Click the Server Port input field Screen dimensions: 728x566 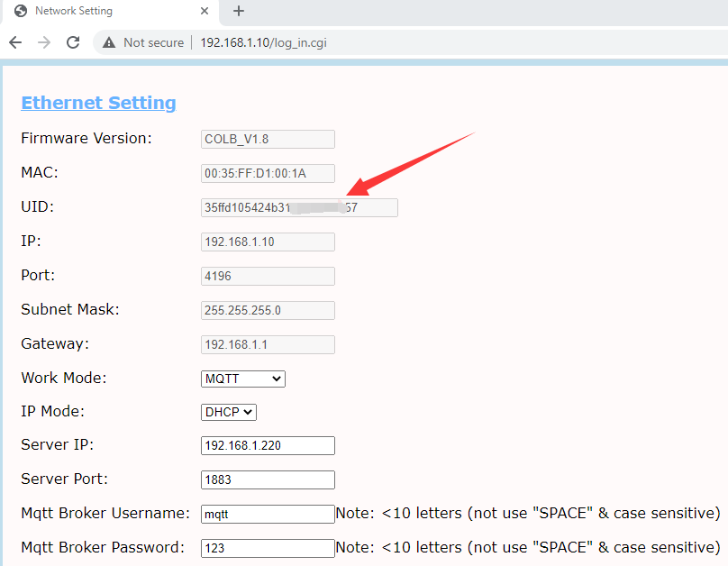pos(268,480)
